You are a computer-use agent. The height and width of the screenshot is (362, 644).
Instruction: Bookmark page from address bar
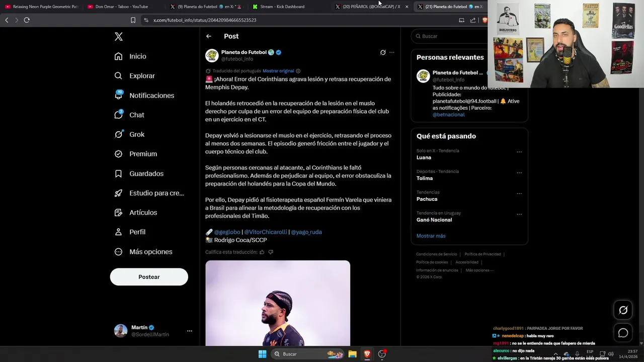click(x=133, y=20)
